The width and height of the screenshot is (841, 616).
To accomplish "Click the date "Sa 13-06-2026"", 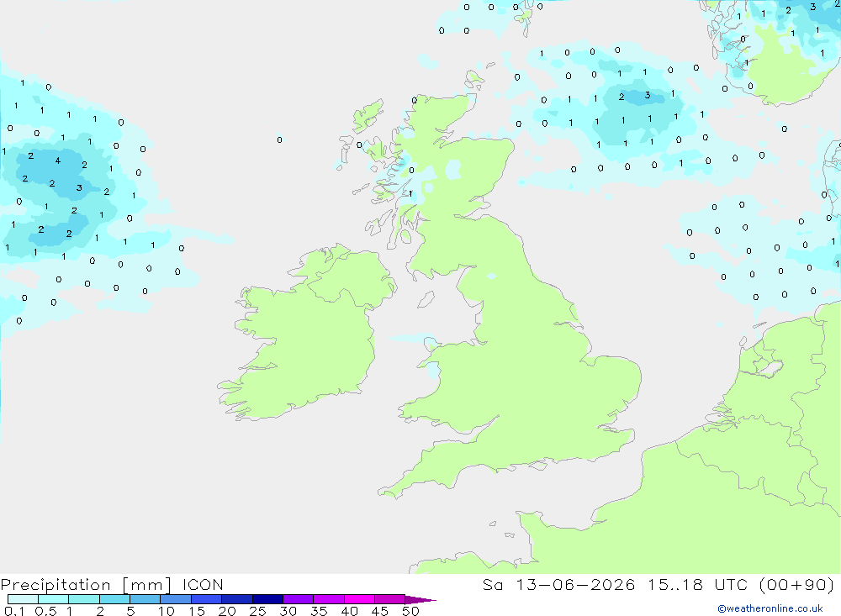I will [x=559, y=584].
